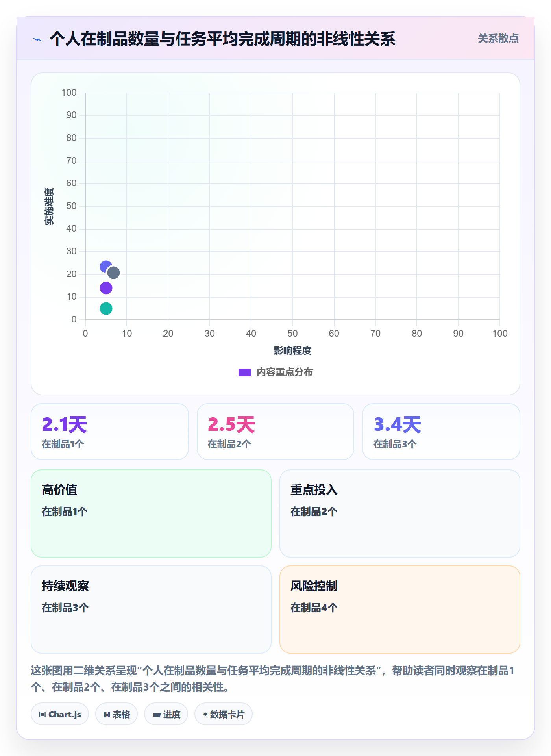The width and height of the screenshot is (551, 756).
Task: Click the Chart.js tag chip
Action: (60, 714)
